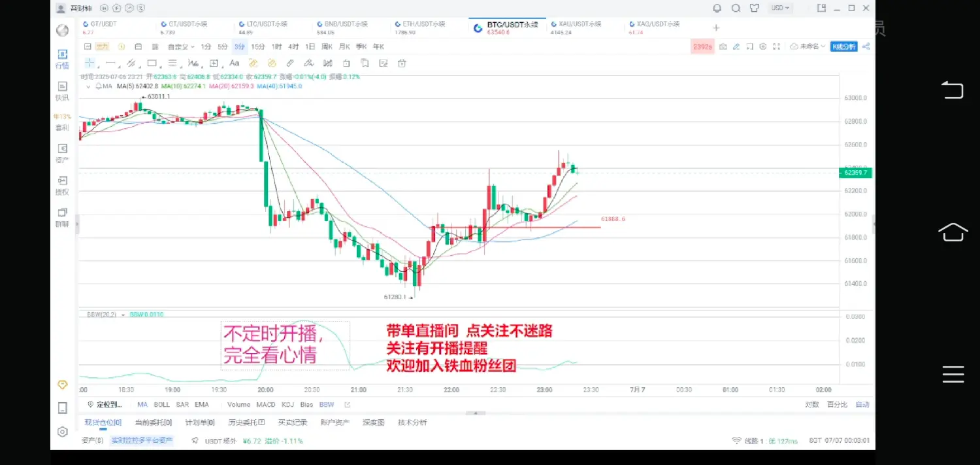
Task: Toggle the BOLL overlay indicator
Action: coord(161,405)
